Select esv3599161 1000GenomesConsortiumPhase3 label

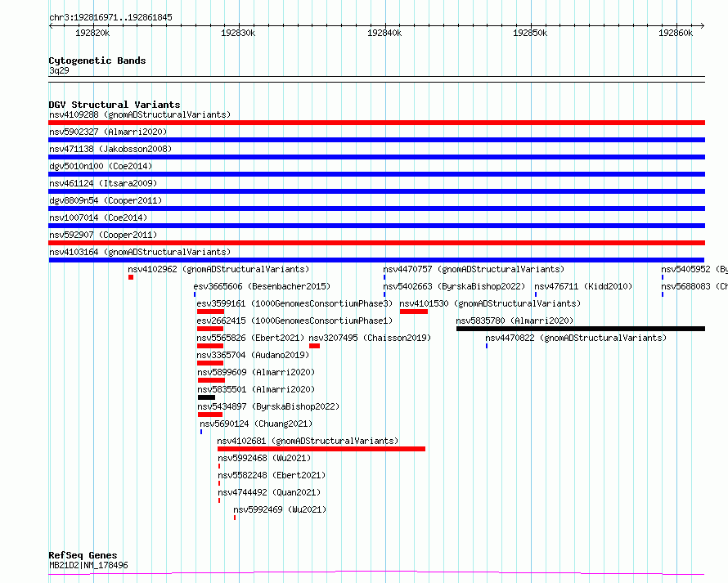[294, 303]
